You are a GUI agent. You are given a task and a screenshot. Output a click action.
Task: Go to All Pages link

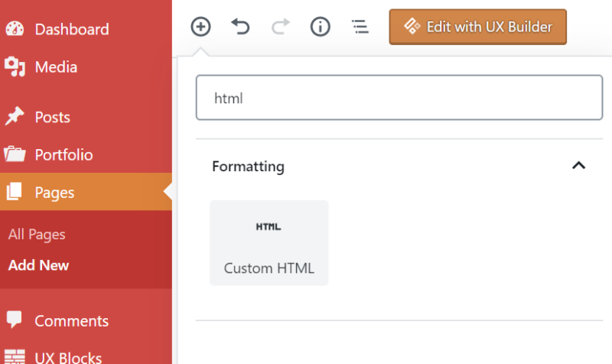click(37, 235)
